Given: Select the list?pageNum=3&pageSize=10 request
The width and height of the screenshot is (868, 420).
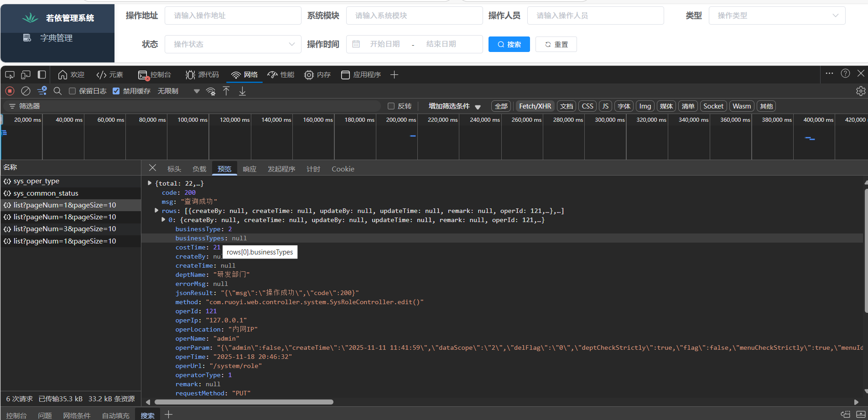Looking at the screenshot, I should pos(71,229).
